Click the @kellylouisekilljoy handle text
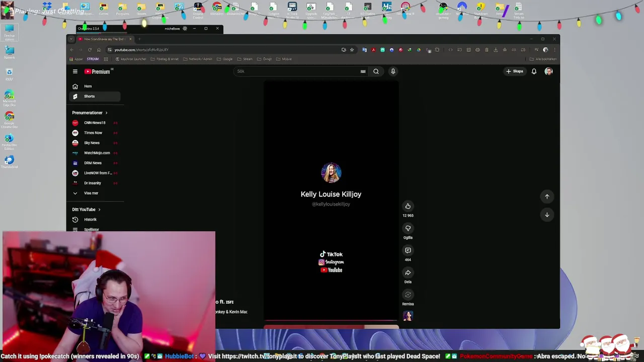This screenshot has width=644, height=362. [x=331, y=204]
